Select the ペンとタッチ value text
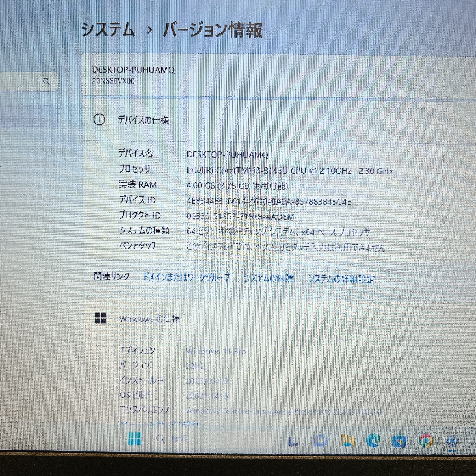Viewport: 476px width, 476px height. [286, 247]
